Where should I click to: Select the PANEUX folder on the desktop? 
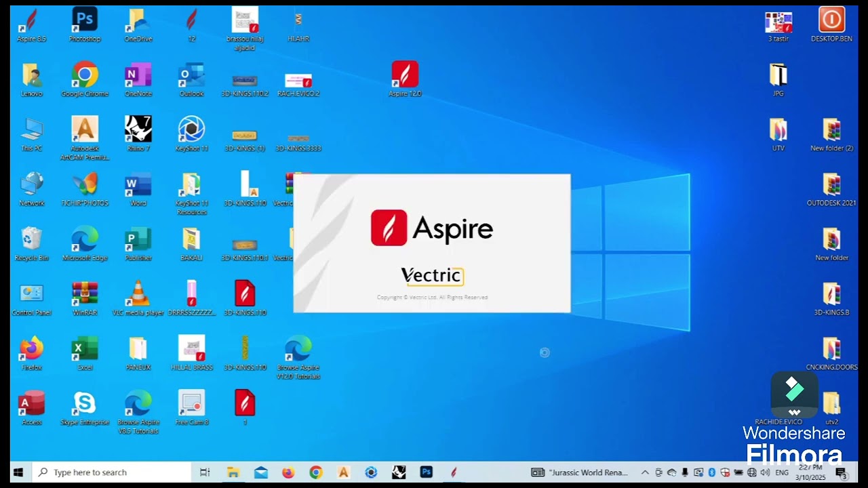138,354
